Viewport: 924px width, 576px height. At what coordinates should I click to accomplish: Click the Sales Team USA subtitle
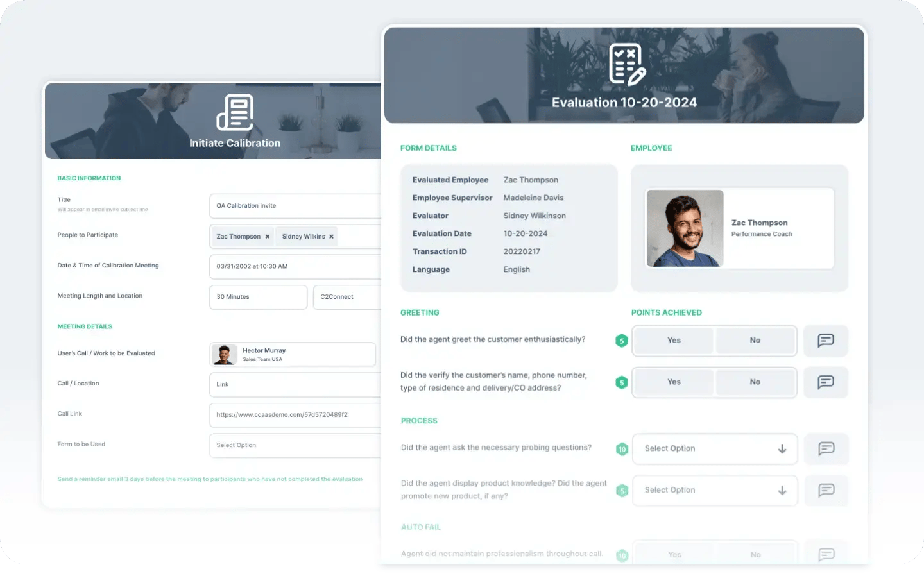[x=262, y=360]
